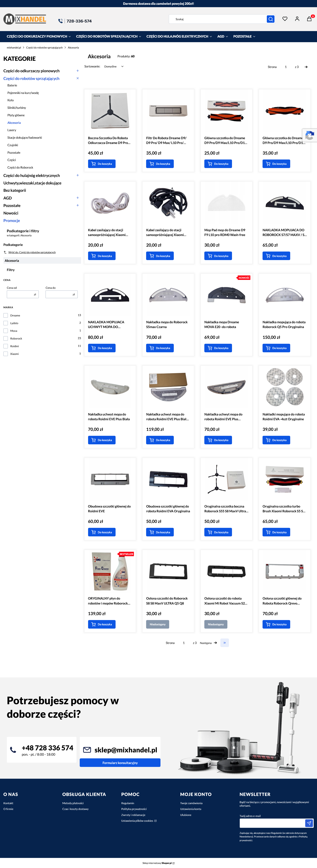The image size is (317, 868).
Task: Open the AGD top navigation menu
Action: pyautogui.click(x=223, y=36)
